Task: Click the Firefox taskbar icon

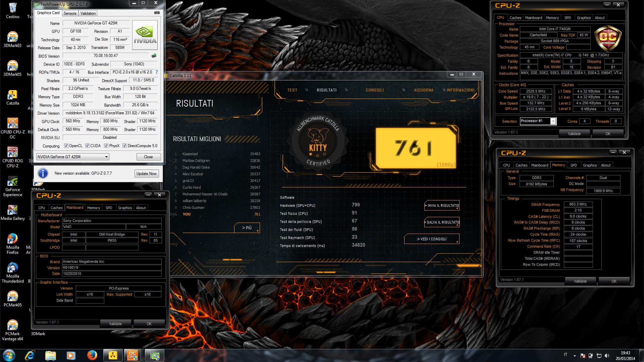Action: tap(92, 355)
